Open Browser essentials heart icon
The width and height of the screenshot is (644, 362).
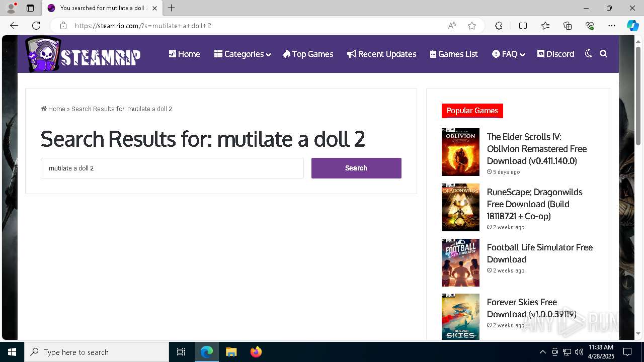[x=590, y=26]
